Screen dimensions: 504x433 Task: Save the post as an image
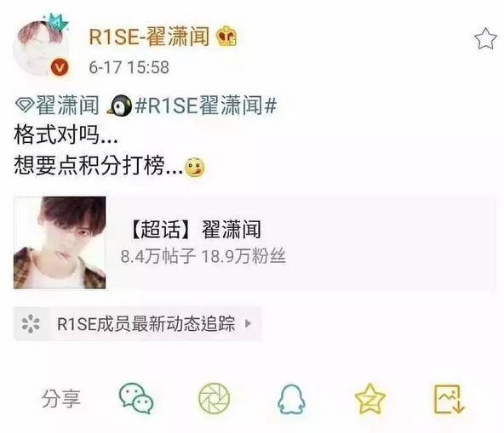[449, 399]
